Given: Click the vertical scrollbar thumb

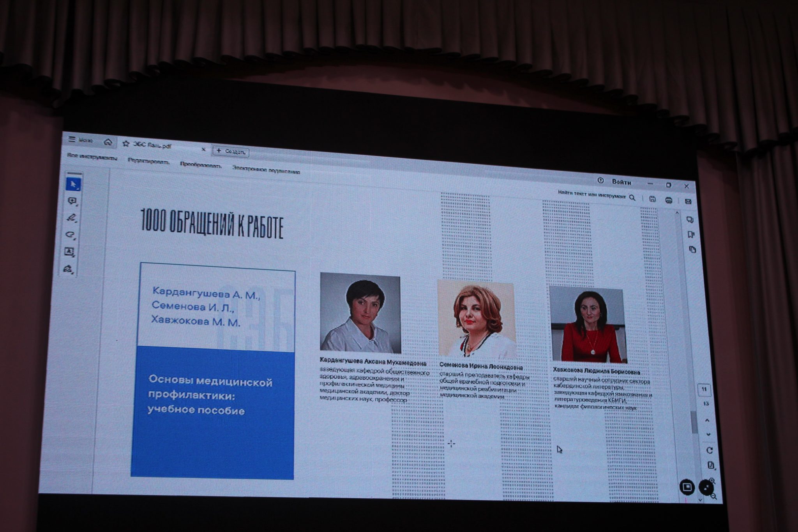Looking at the screenshot, I should click(x=694, y=422).
